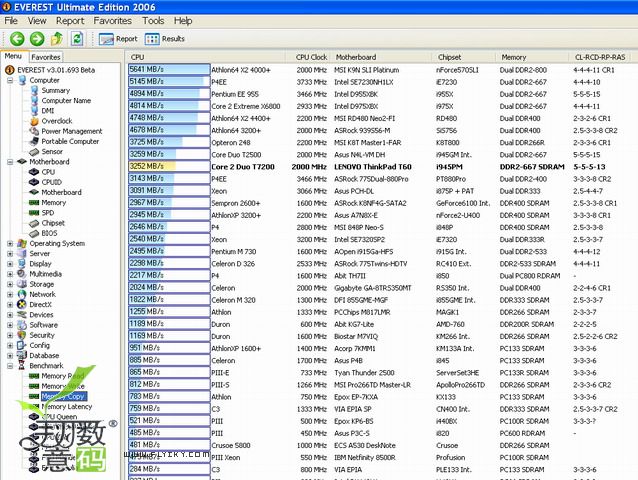This screenshot has width=638, height=480.
Task: Select the Database node icon
Action: pos(22,355)
